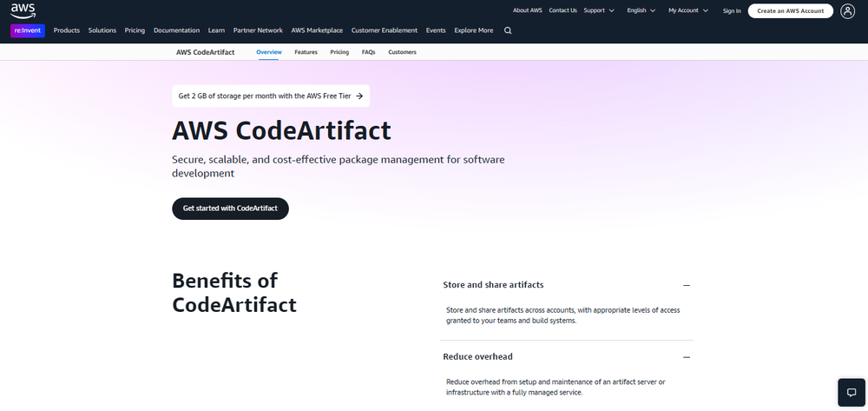Image resolution: width=868 pixels, height=411 pixels.
Task: Click the Benefits of CodeArtifact heading
Action: [234, 293]
